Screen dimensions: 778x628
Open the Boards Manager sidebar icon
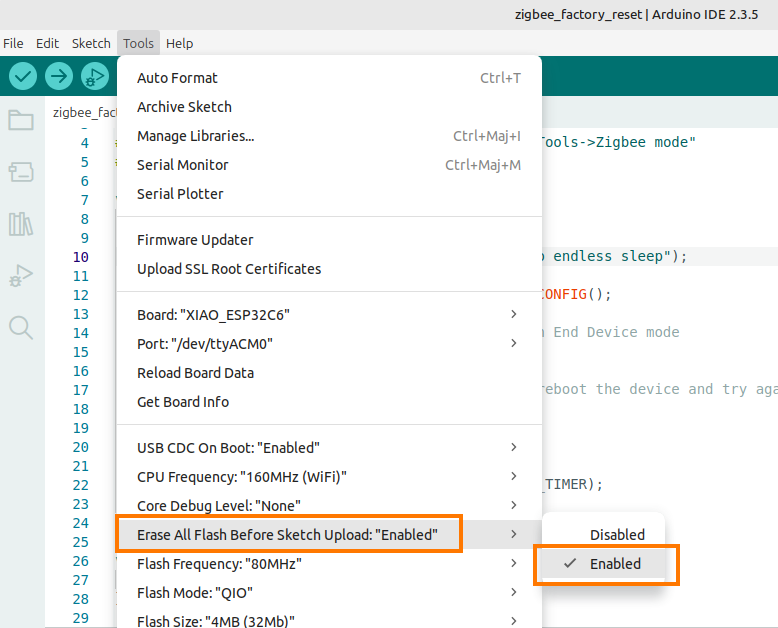(21, 172)
